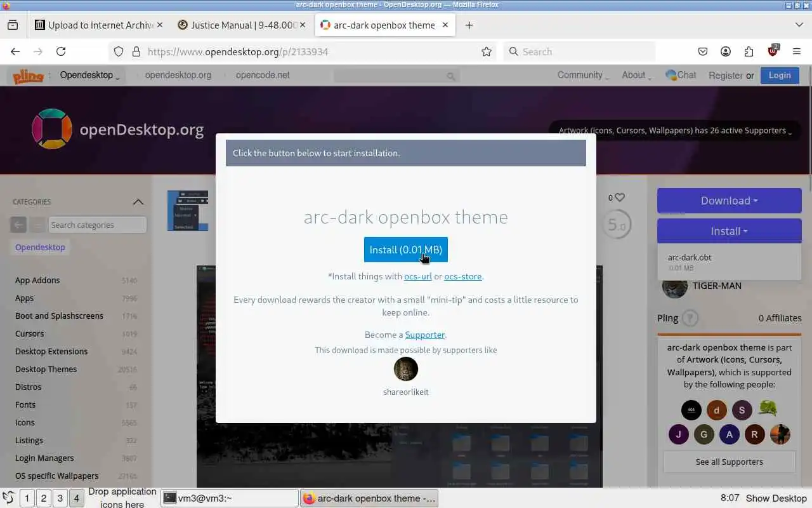Image resolution: width=812 pixels, height=508 pixels.
Task: Open the Login Managers category
Action: 44,458
